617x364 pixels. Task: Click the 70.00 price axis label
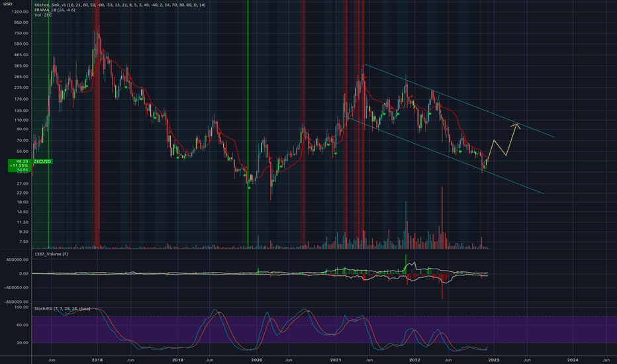pyautogui.click(x=23, y=140)
